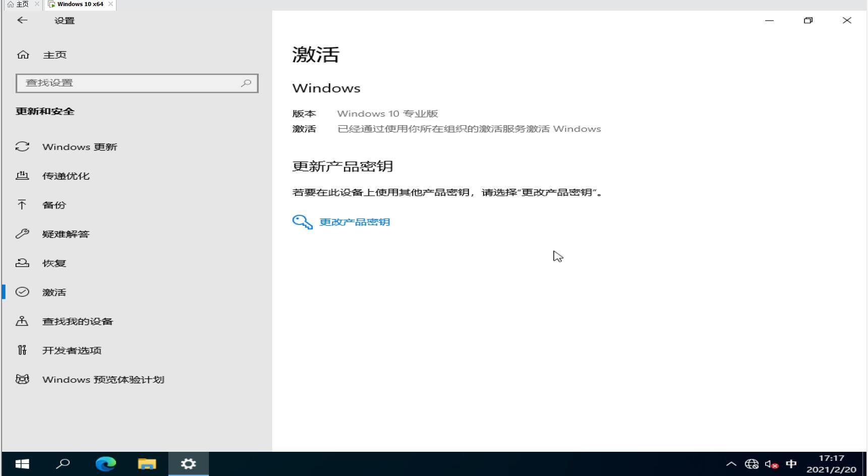
Task: Open File Explorer from taskbar
Action: point(147,464)
